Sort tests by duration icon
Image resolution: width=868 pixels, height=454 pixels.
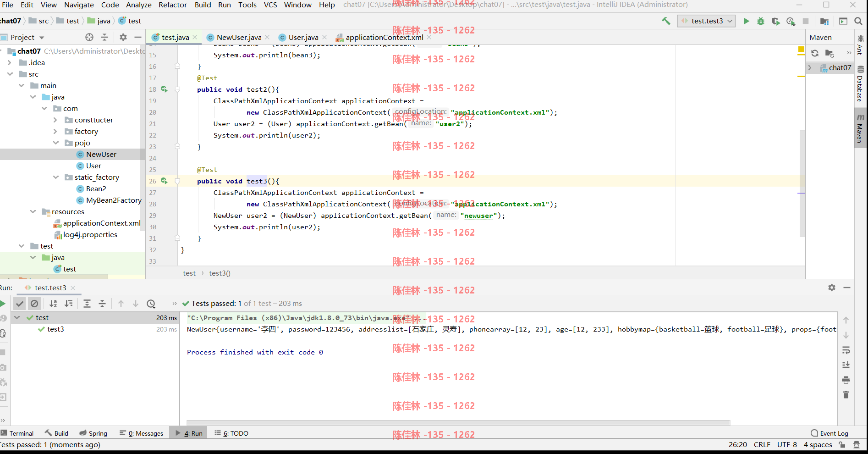[x=69, y=304]
